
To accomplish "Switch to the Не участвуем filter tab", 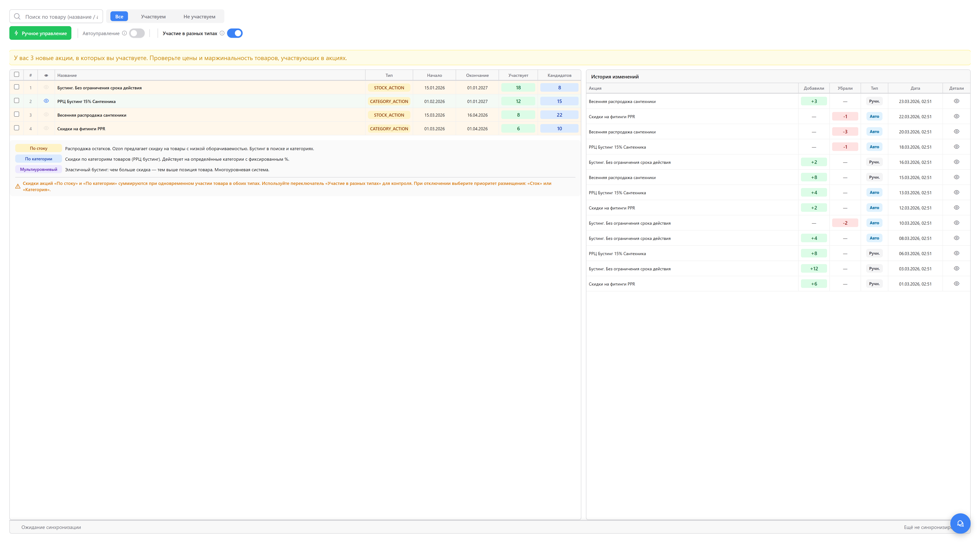I will (x=199, y=16).
